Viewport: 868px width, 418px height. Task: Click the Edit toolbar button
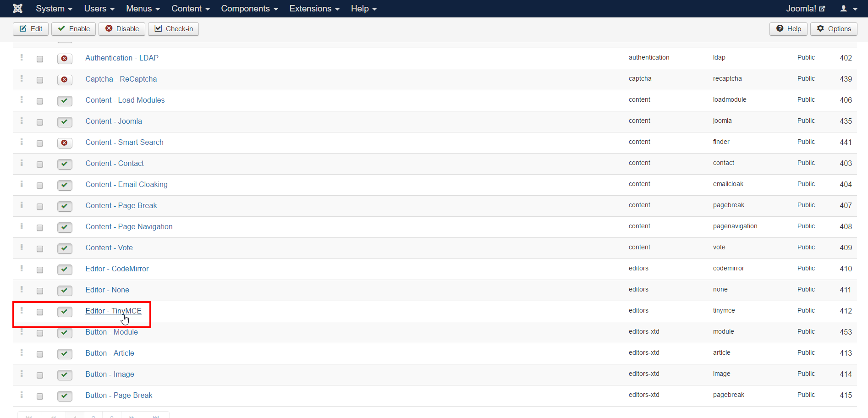point(31,29)
